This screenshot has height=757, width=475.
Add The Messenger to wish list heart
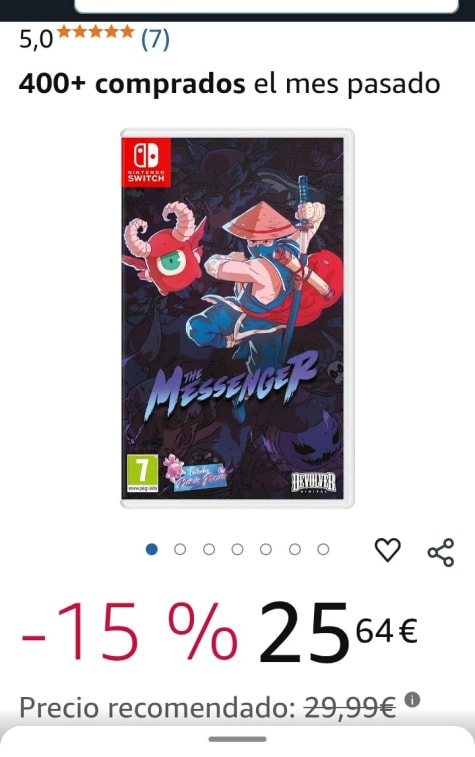(388, 550)
